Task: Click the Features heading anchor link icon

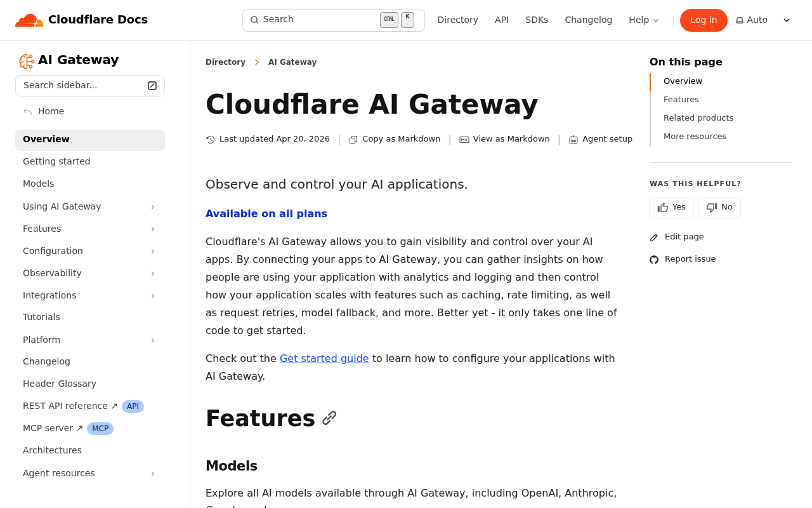Action: [329, 418]
